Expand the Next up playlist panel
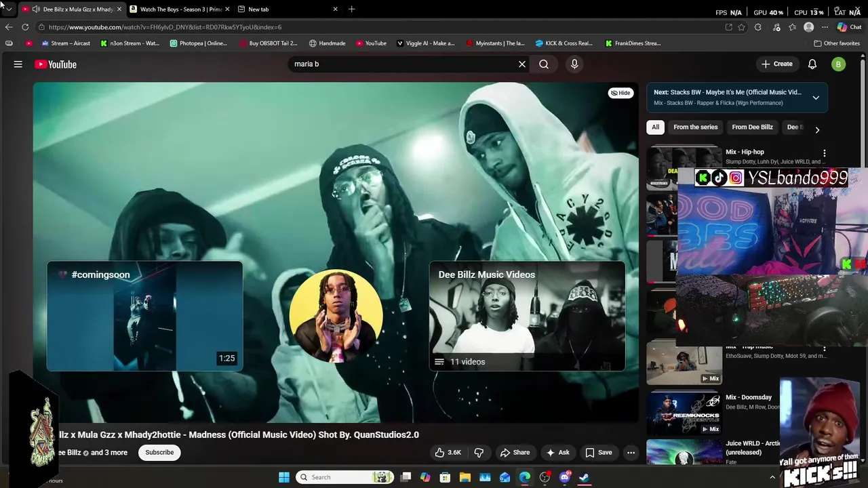The image size is (868, 488). click(816, 98)
